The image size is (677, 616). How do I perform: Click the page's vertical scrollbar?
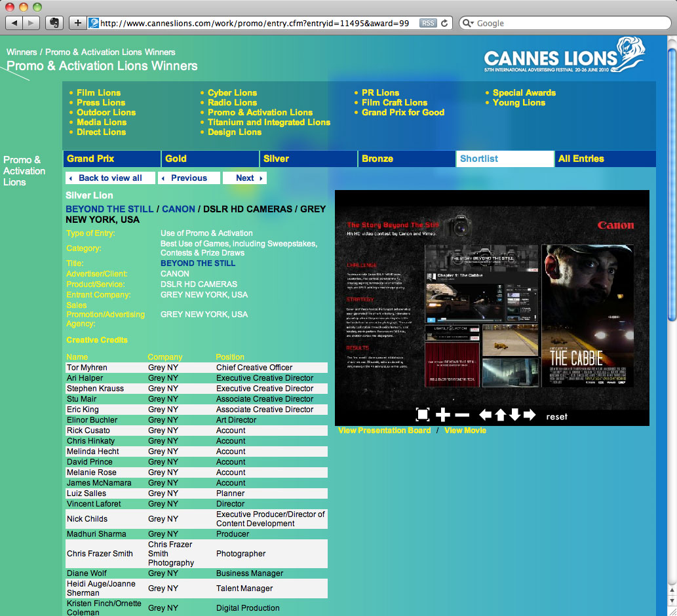[x=671, y=197]
